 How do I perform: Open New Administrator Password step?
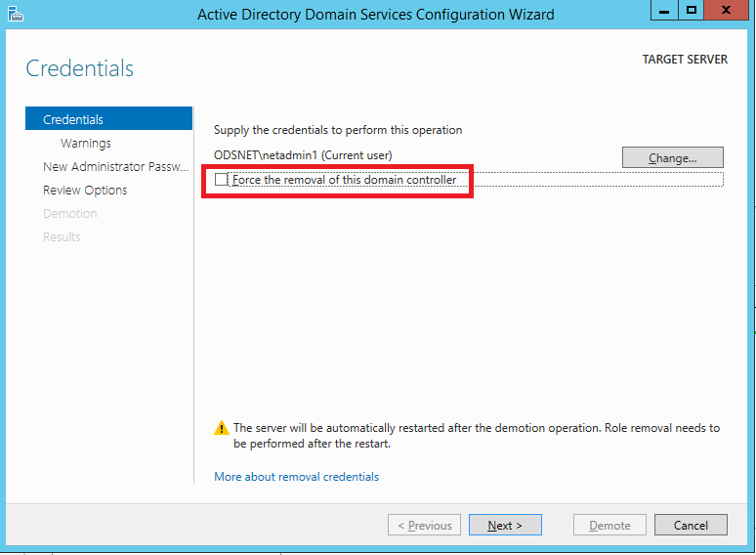pyautogui.click(x=115, y=167)
